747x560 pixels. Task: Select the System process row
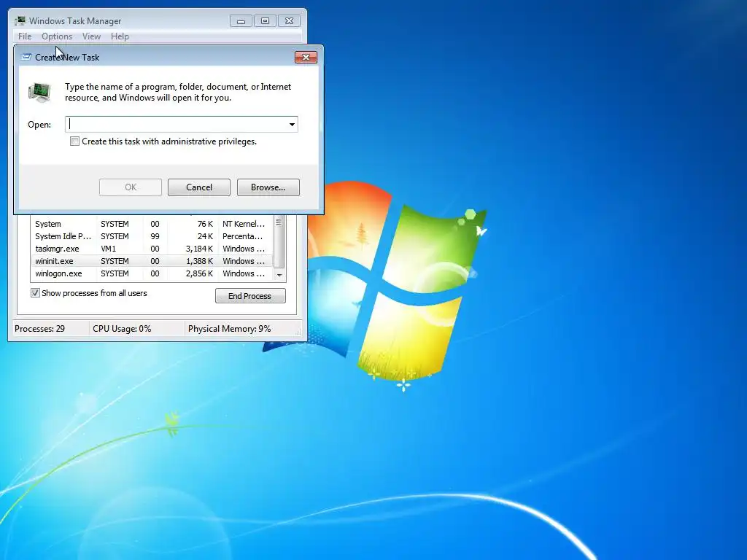[x=152, y=224]
